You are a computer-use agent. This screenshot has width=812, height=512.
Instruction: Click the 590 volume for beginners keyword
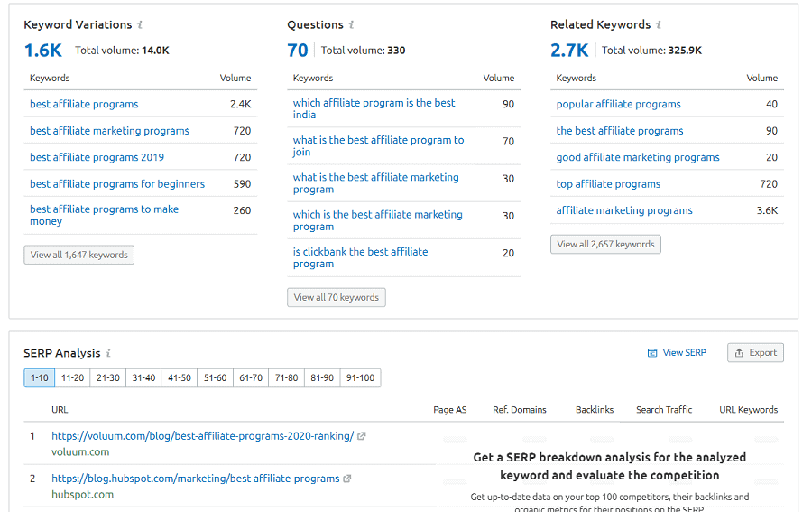(x=242, y=184)
